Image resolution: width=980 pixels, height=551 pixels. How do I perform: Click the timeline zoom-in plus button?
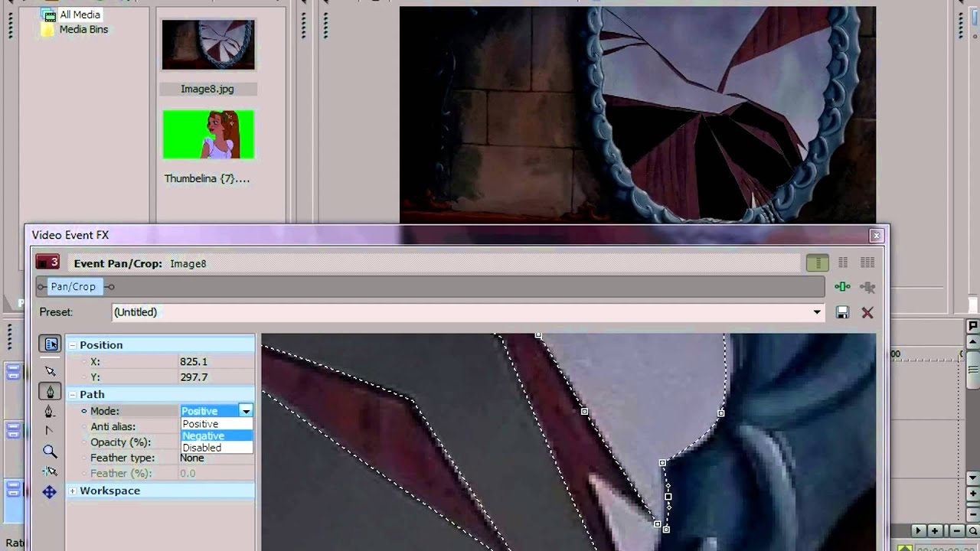click(935, 530)
